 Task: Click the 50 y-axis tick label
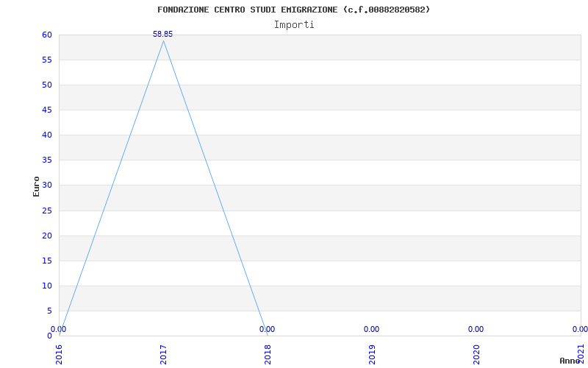pos(47,85)
